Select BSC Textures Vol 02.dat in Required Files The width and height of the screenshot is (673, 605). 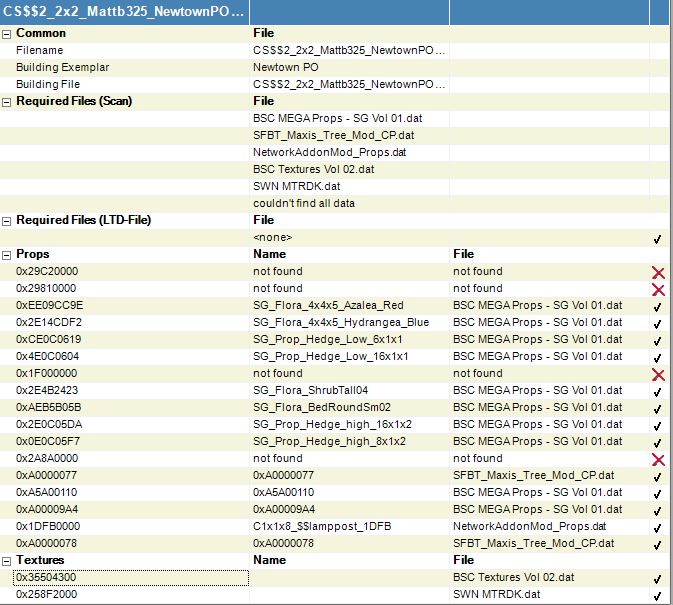coord(313,169)
